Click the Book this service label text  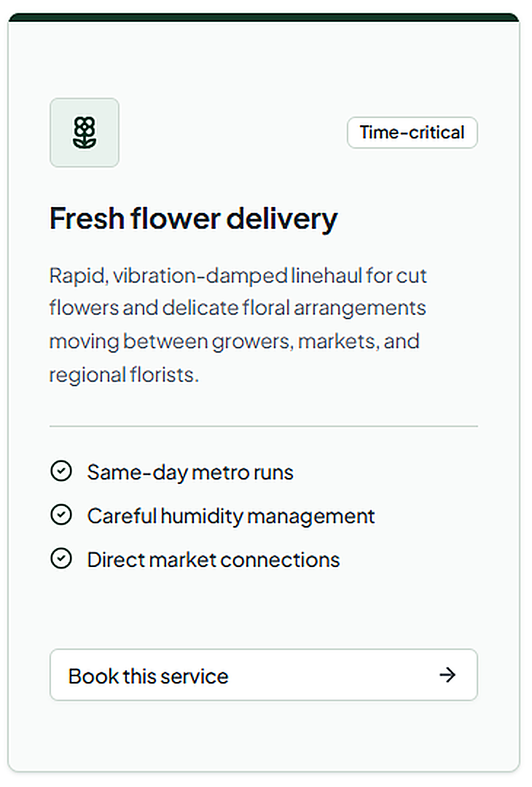pyautogui.click(x=149, y=676)
